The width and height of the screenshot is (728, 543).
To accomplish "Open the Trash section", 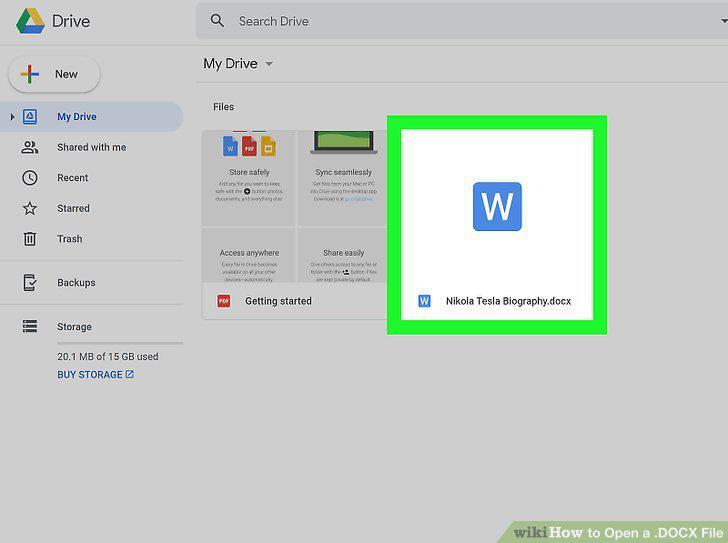I will [70, 239].
